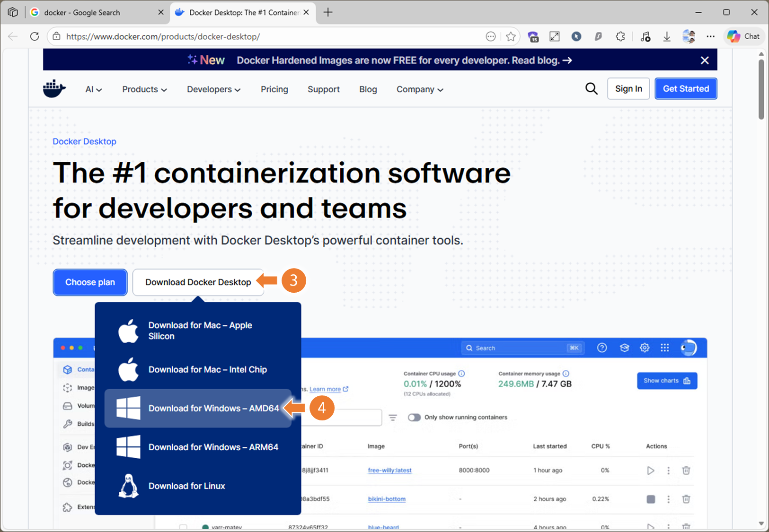This screenshot has height=532, width=769.
Task: Click the page vertical scrollbar
Action: tap(761, 90)
